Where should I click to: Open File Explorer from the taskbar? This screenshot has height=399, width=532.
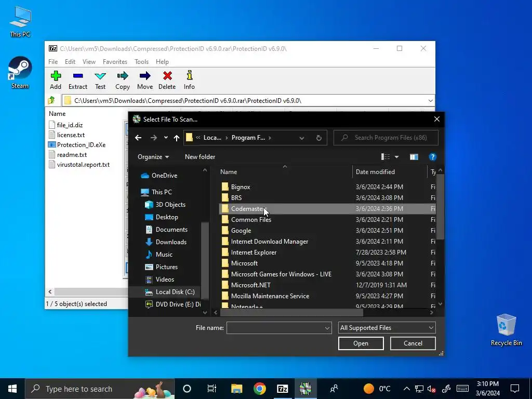[236, 389]
